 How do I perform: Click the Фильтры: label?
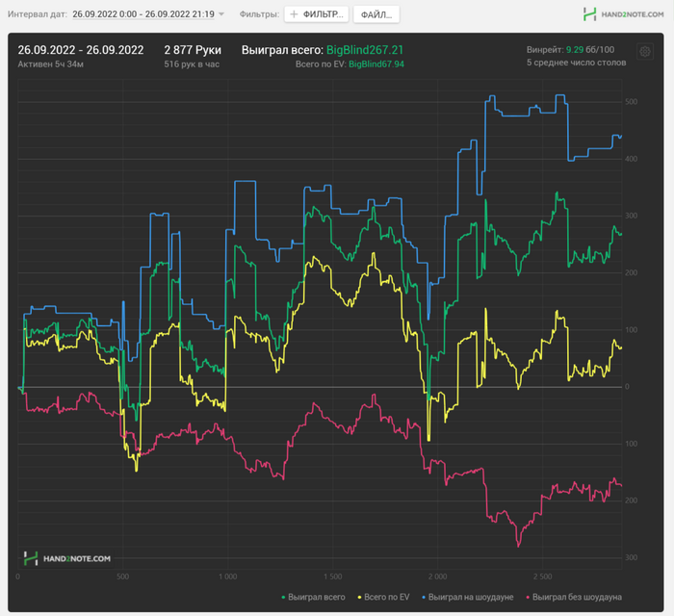point(259,14)
